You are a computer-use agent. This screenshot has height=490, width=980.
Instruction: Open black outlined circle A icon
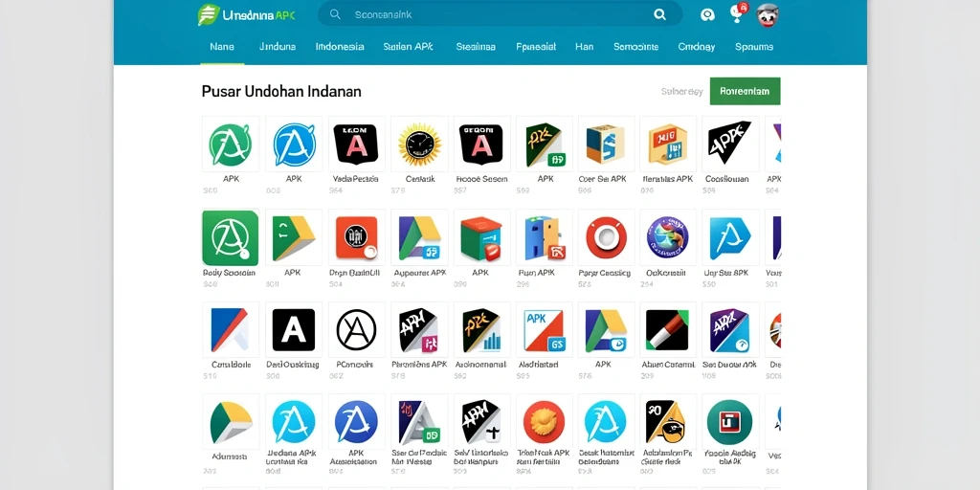pos(356,330)
